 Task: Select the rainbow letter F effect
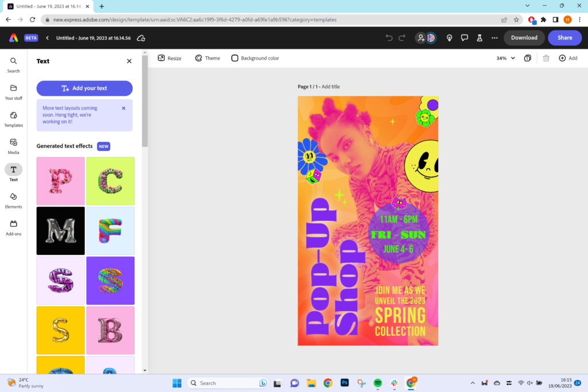click(110, 231)
